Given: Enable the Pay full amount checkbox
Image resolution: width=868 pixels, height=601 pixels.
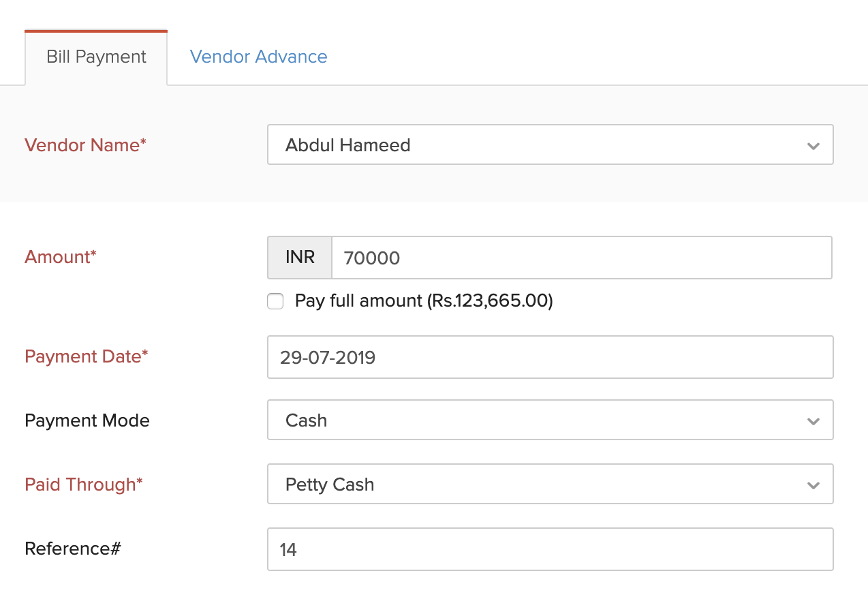Looking at the screenshot, I should pos(275,301).
